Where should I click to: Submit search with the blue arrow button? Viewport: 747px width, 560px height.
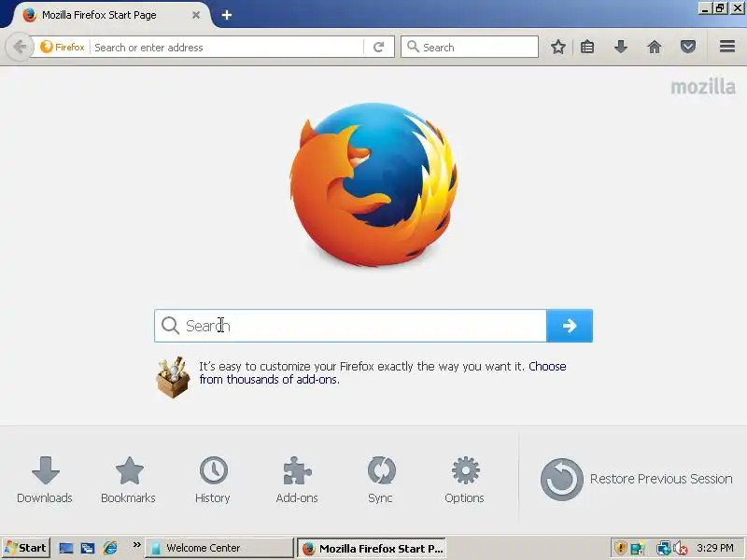pyautogui.click(x=570, y=326)
